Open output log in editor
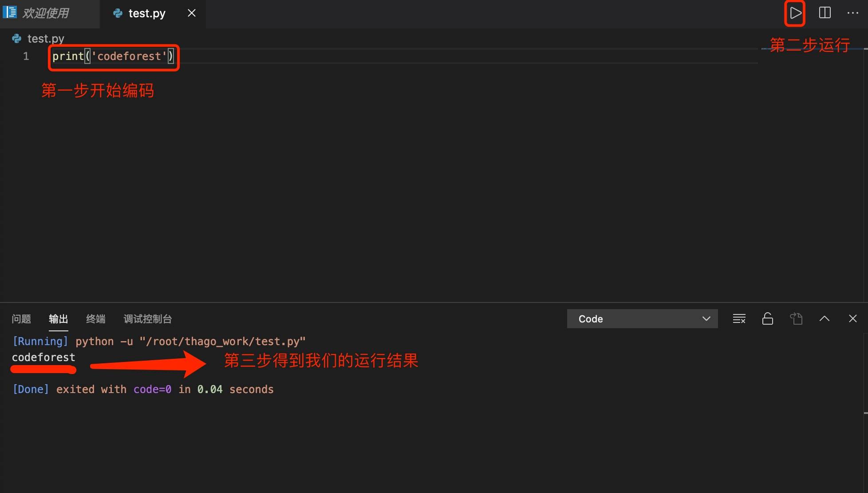This screenshot has height=493, width=868. click(796, 319)
